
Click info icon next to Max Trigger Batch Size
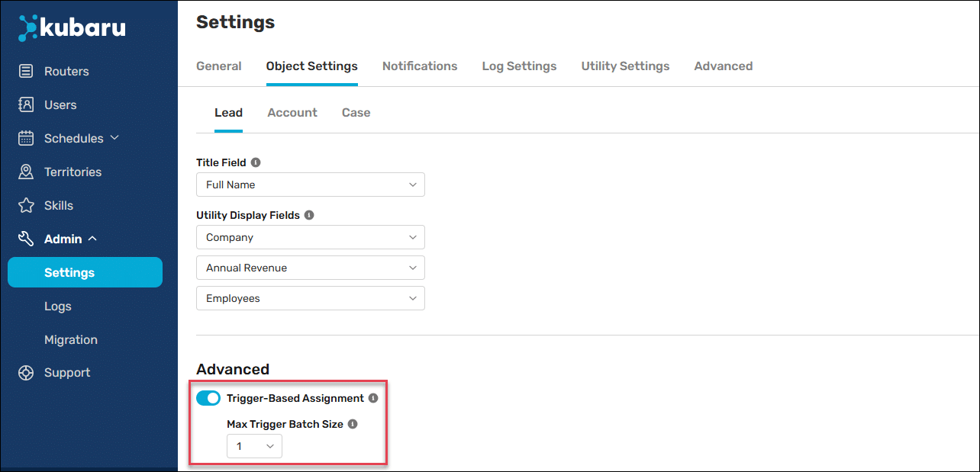[353, 424]
